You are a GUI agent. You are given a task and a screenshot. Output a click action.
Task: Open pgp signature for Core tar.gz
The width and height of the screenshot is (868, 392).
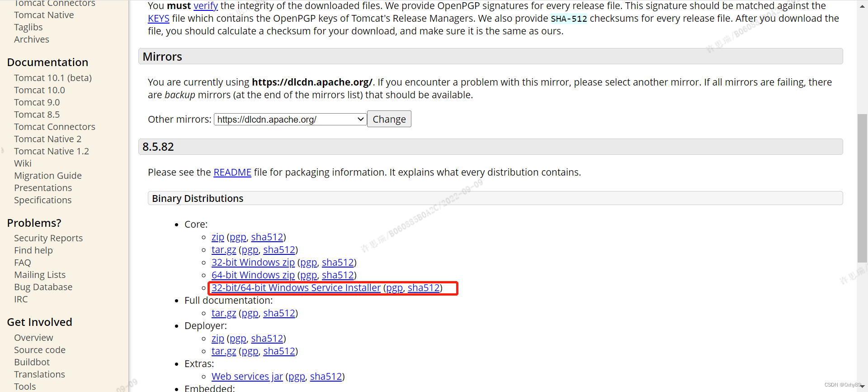[x=250, y=250]
